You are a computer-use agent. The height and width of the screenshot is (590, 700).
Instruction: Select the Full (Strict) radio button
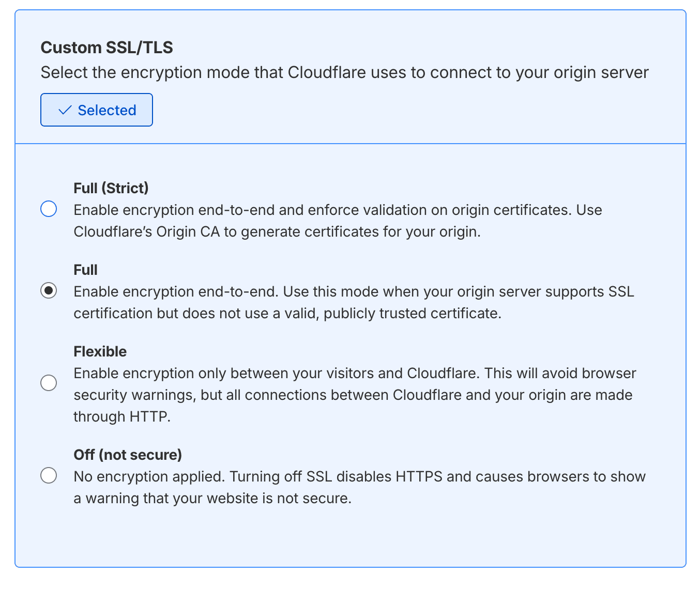coord(49,209)
